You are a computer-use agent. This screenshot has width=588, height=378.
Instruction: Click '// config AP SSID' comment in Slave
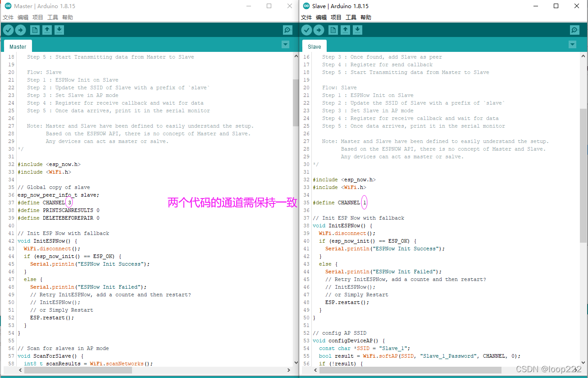339,333
